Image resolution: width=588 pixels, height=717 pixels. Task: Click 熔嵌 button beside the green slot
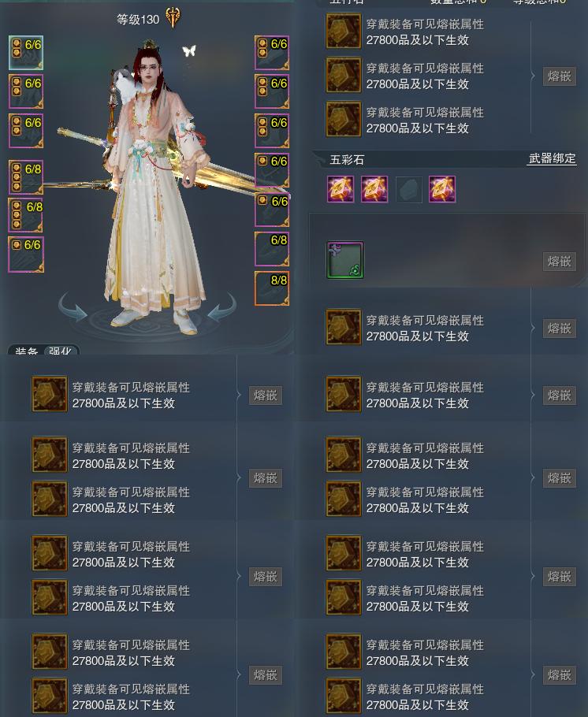(x=559, y=262)
